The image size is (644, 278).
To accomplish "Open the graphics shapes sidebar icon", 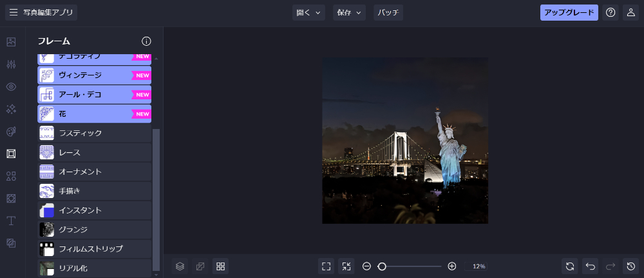I will (x=11, y=177).
